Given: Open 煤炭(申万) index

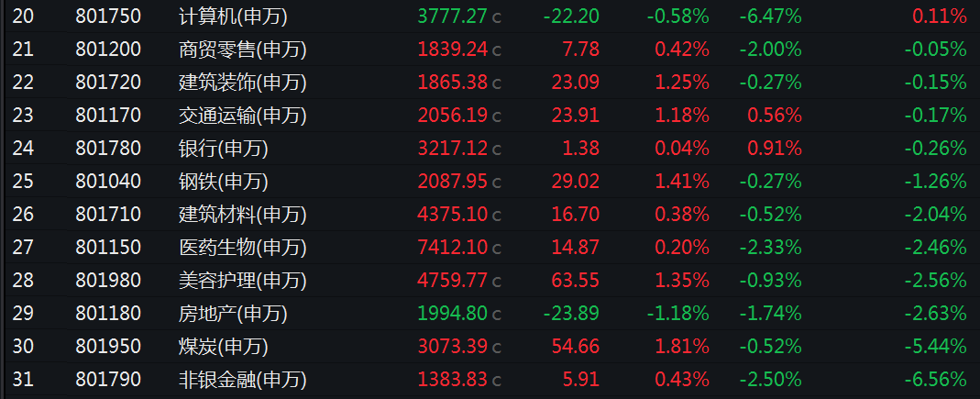Looking at the screenshot, I should pyautogui.click(x=223, y=347).
